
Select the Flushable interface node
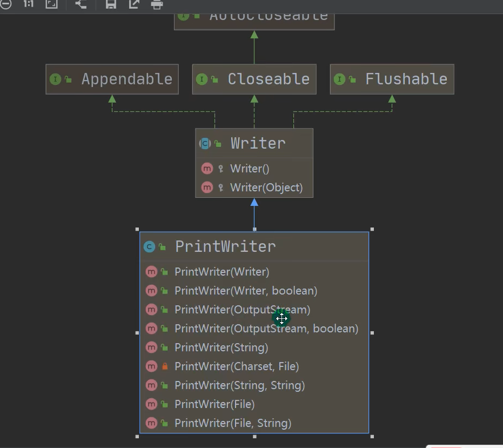392,79
